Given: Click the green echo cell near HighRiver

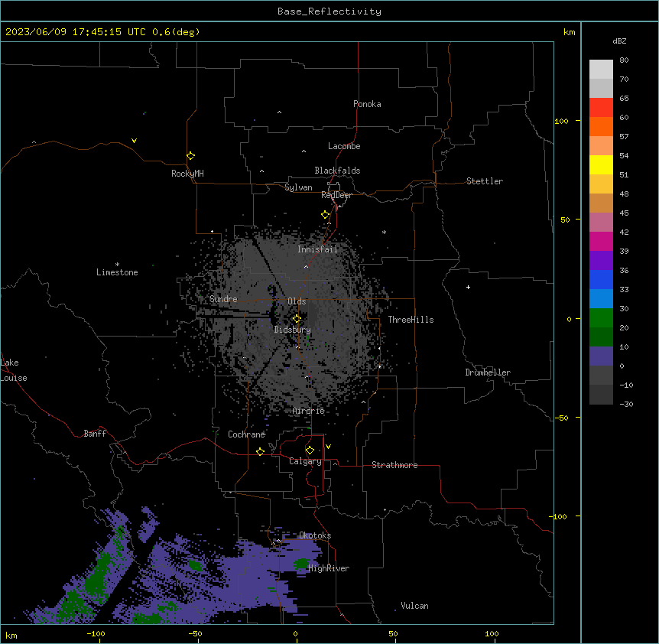Looking at the screenshot, I should click(302, 564).
